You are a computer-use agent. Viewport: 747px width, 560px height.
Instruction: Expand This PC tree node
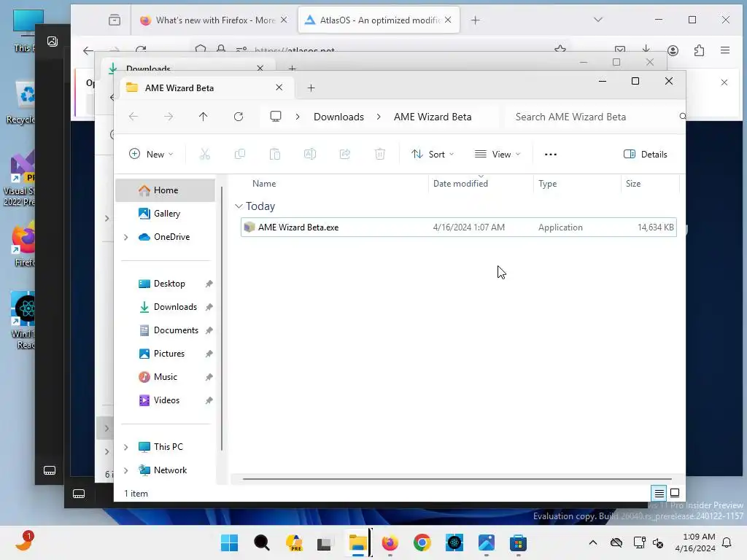125,447
